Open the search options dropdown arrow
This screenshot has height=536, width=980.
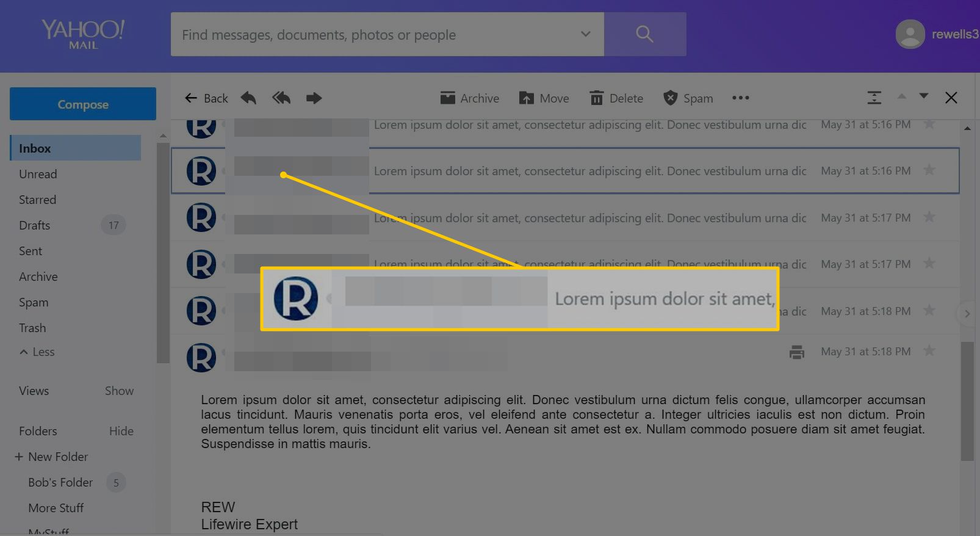pos(586,34)
